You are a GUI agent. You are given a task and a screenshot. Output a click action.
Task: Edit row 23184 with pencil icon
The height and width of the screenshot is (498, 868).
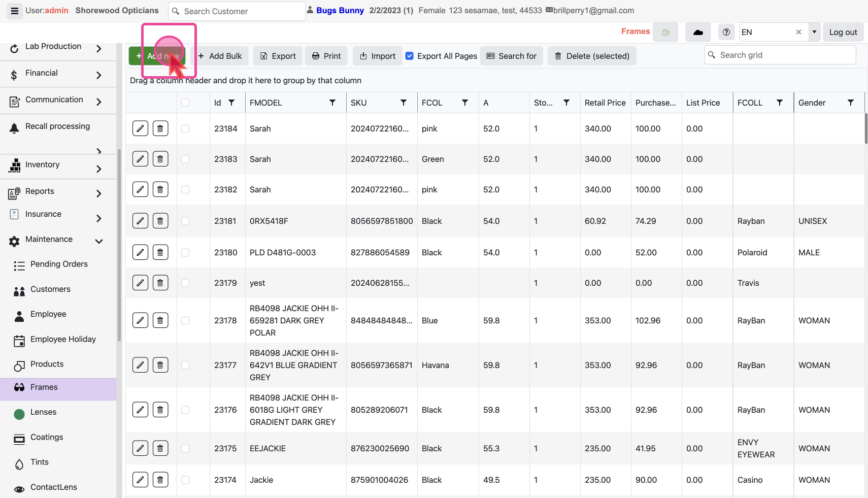(x=140, y=128)
